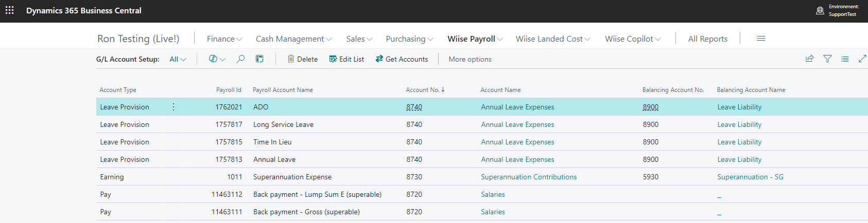Click the Get Accounts button
The width and height of the screenshot is (868, 223).
point(402,59)
